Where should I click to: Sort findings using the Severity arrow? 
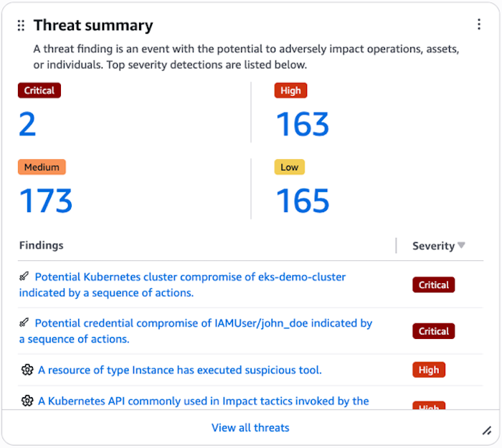pyautogui.click(x=462, y=245)
